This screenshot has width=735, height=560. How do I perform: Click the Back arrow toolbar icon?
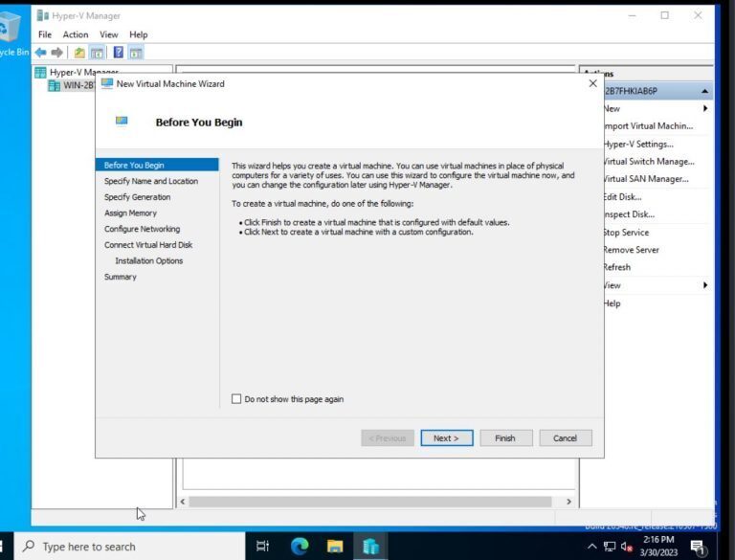(x=40, y=53)
